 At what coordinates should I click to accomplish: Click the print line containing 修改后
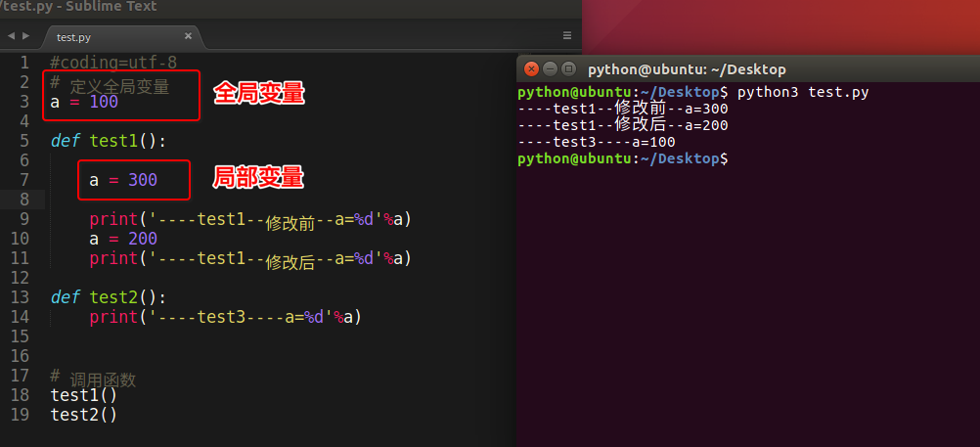pos(250,259)
